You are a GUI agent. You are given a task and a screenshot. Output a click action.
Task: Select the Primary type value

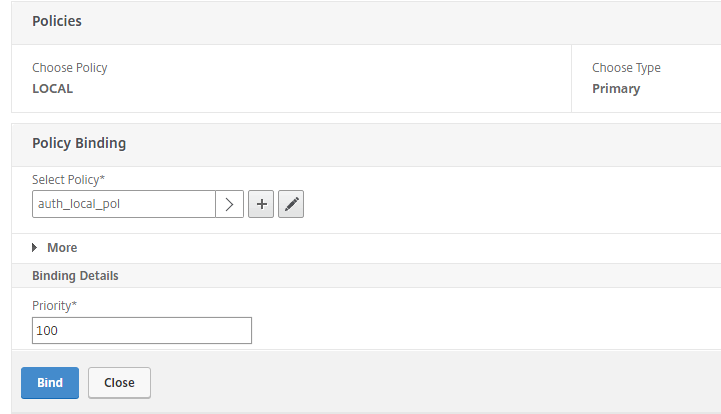(x=616, y=88)
